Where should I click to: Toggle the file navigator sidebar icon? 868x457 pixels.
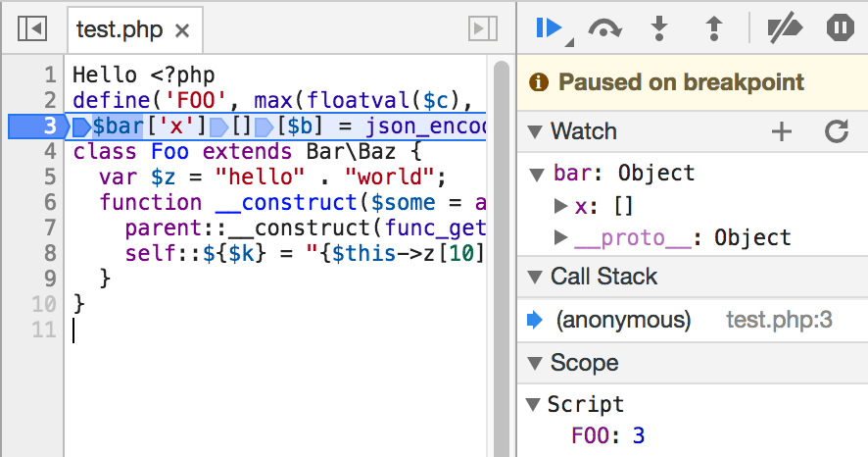[x=32, y=28]
